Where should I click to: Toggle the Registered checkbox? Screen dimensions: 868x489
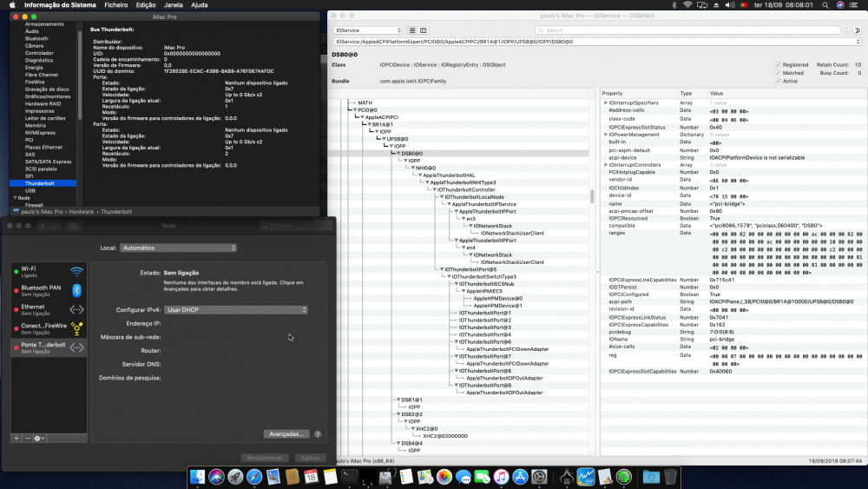tap(778, 65)
